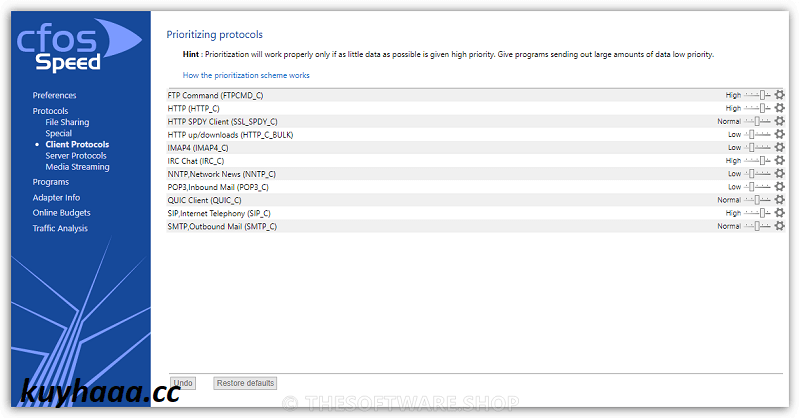The width and height of the screenshot is (800, 418).
Task: Adjust priority slider for HTTP (HTTP_C)
Action: pyautogui.click(x=757, y=108)
